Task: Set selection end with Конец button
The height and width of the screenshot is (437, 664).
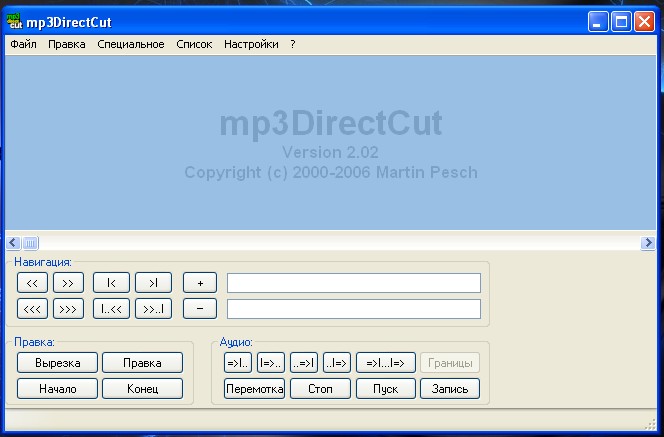Action: pos(142,389)
